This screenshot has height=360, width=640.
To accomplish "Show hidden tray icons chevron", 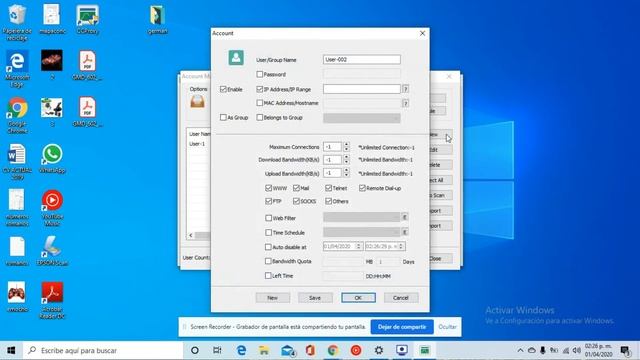I will 520,350.
